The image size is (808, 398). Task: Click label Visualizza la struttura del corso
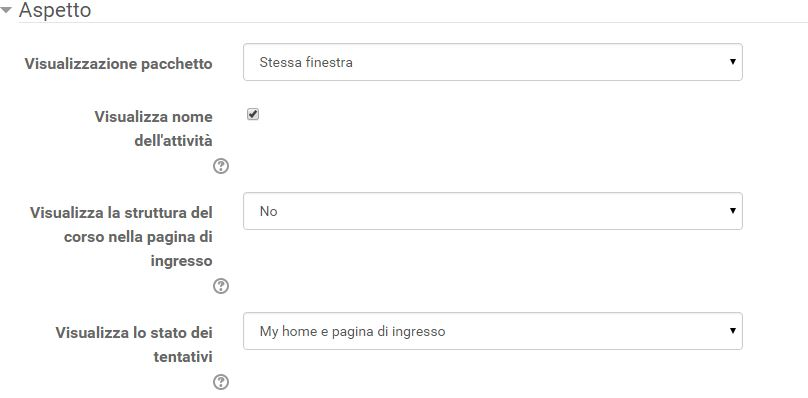coord(121,237)
